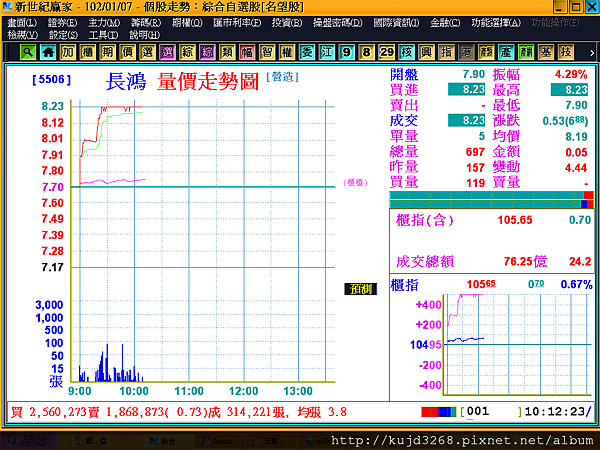Click the stock code [5506]
600x450 pixels.
coord(52,80)
